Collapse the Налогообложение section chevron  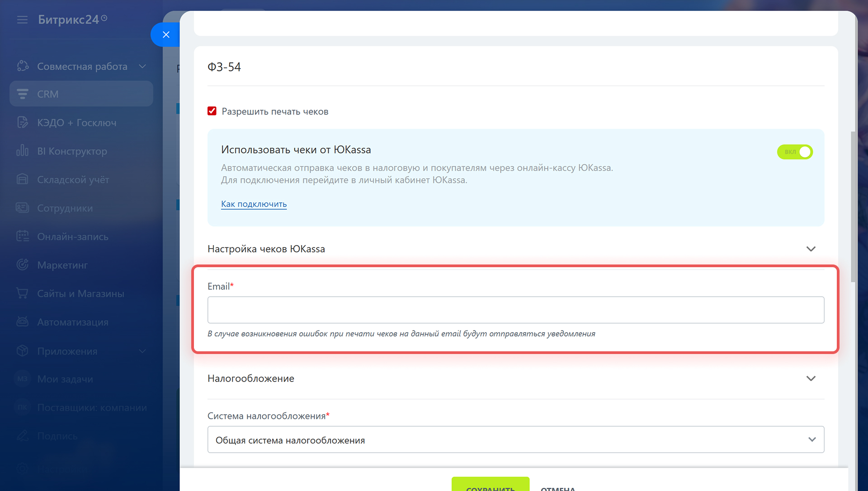[811, 378]
